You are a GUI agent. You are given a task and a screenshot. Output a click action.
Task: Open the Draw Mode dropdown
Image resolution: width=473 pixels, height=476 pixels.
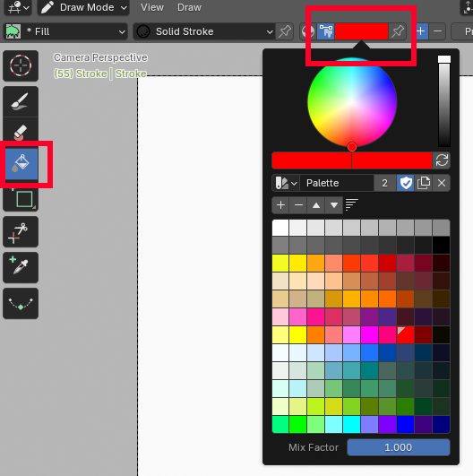point(83,7)
